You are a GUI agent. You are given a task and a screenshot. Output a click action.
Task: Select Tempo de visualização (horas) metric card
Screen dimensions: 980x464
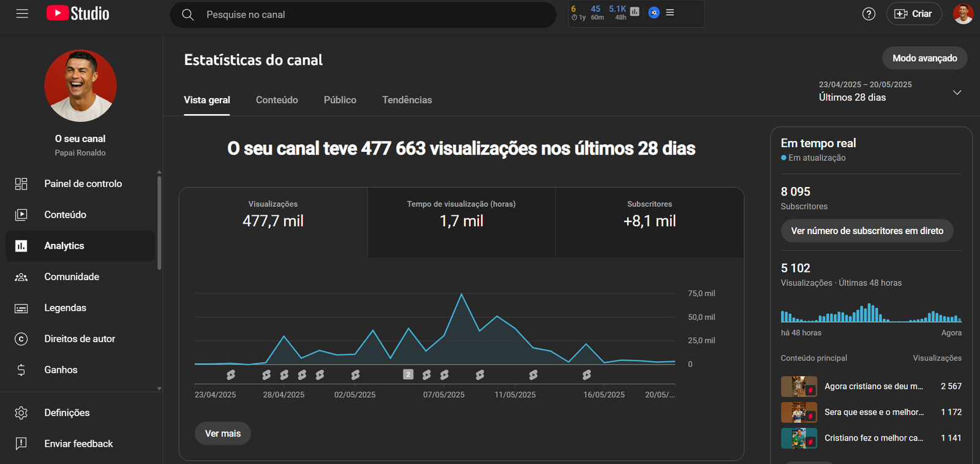(x=461, y=222)
